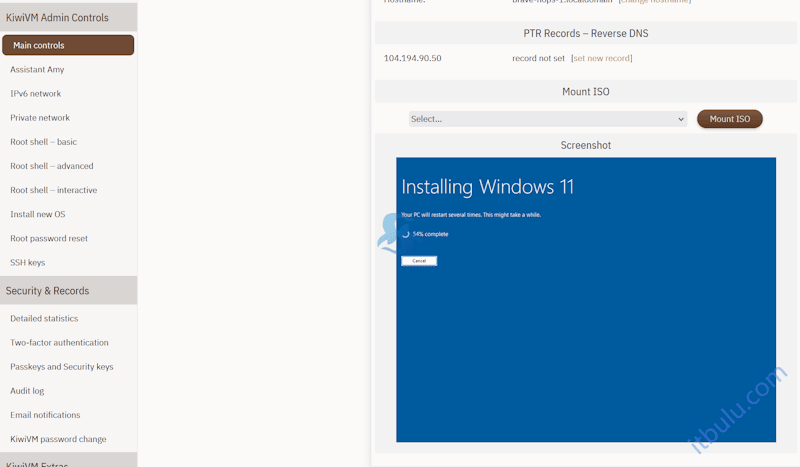
Task: Click Cancel in the Windows installer screenshot
Action: click(419, 261)
